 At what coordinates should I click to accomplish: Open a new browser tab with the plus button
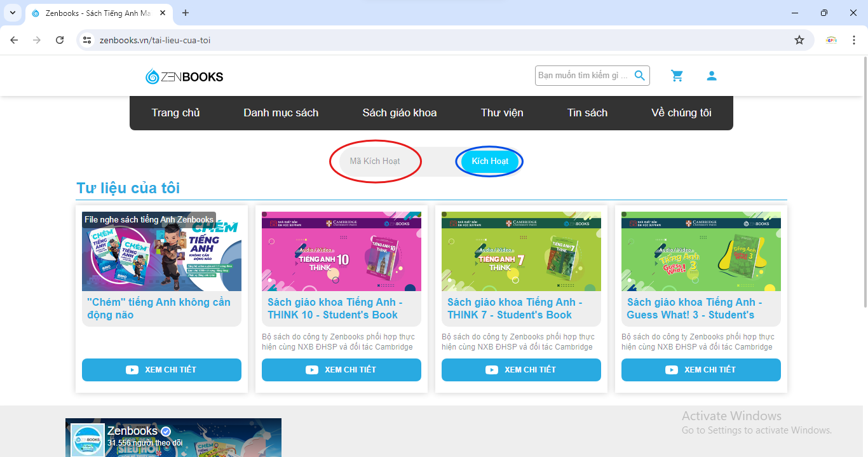click(x=186, y=13)
